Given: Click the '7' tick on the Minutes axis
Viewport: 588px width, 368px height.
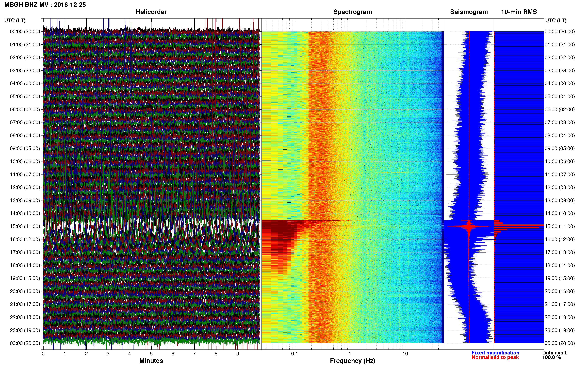Looking at the screenshot, I should point(195,354).
